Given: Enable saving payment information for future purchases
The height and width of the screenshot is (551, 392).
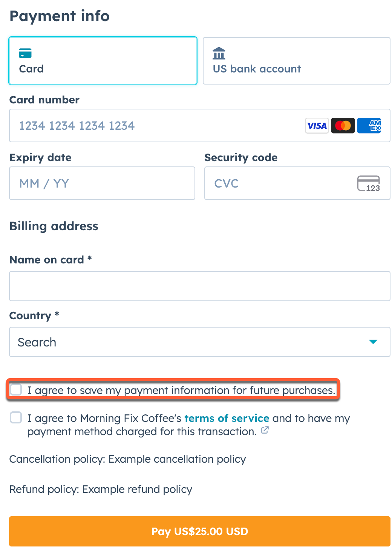Looking at the screenshot, I should (15, 389).
